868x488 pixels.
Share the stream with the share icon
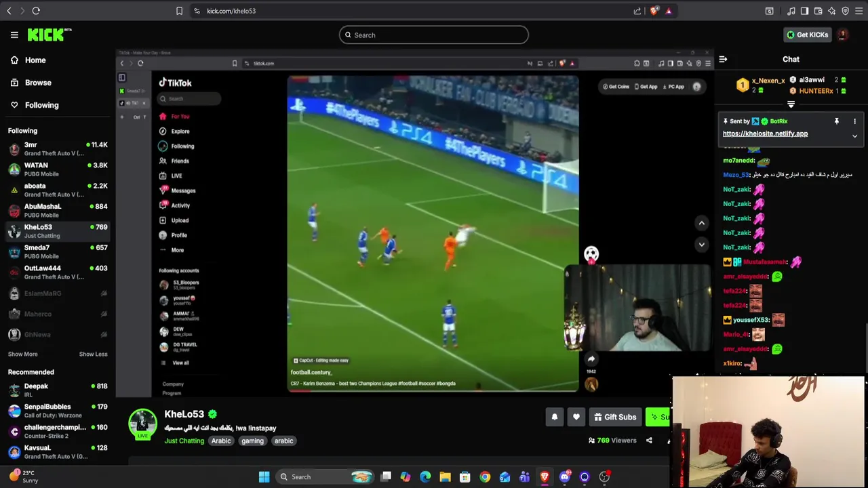649,441
